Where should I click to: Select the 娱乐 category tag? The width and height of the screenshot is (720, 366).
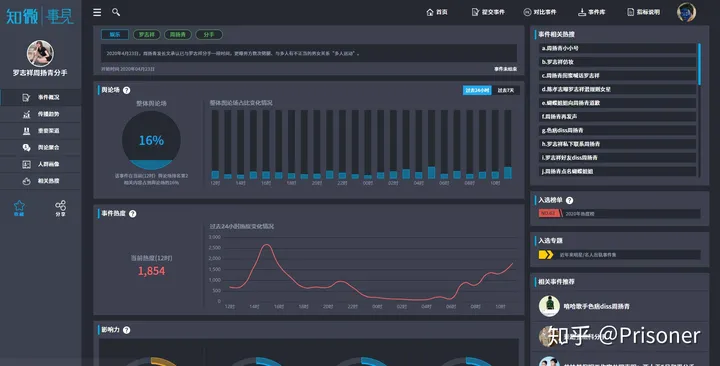115,34
